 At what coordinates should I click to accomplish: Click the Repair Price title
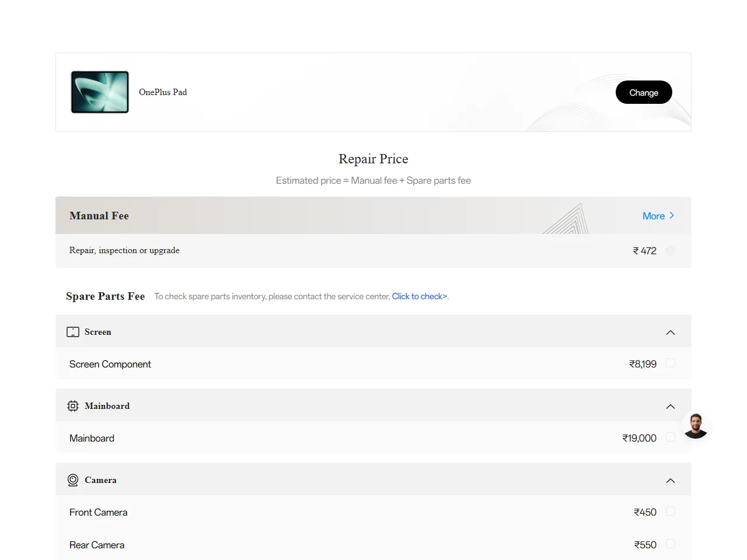tap(373, 159)
